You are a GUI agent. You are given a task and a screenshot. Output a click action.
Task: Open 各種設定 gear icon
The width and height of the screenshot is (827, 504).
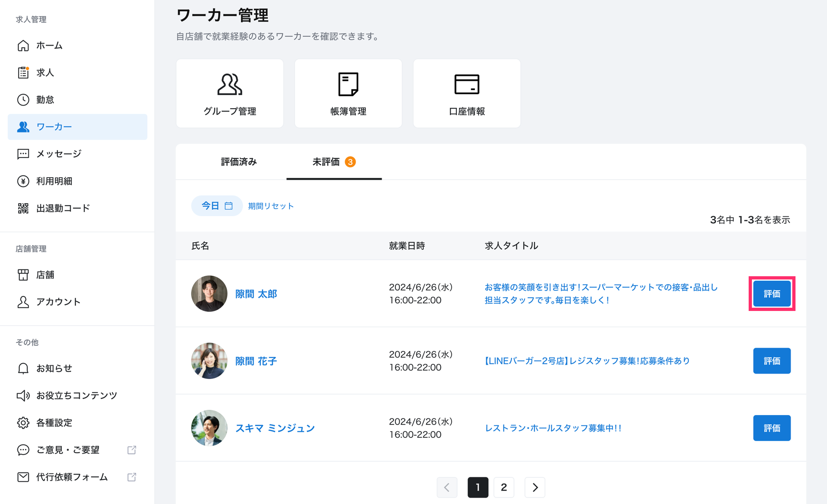[23, 423]
